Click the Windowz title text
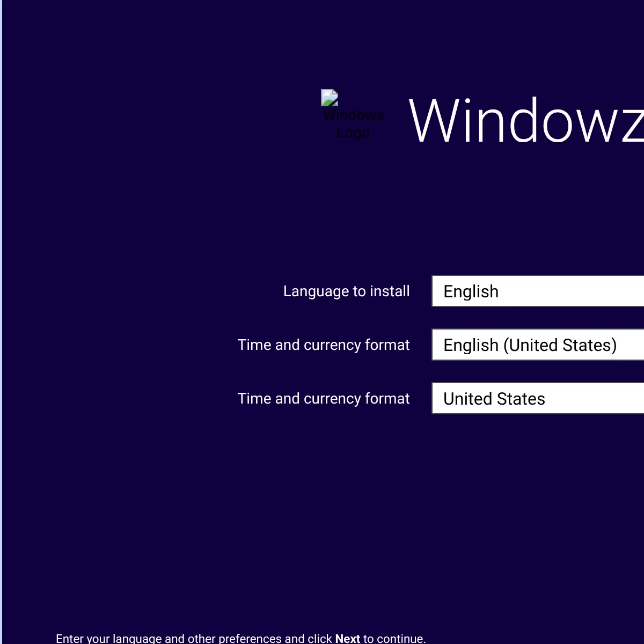The height and width of the screenshot is (644, 644). (x=526, y=121)
